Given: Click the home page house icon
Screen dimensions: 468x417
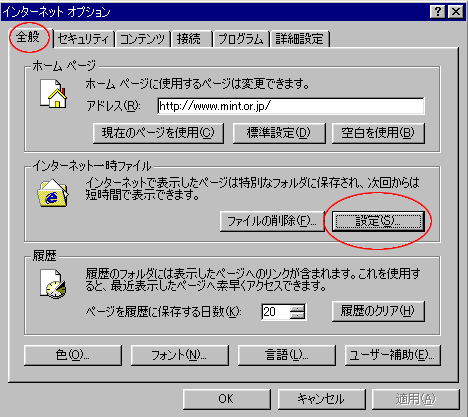Looking at the screenshot, I should pos(53,93).
